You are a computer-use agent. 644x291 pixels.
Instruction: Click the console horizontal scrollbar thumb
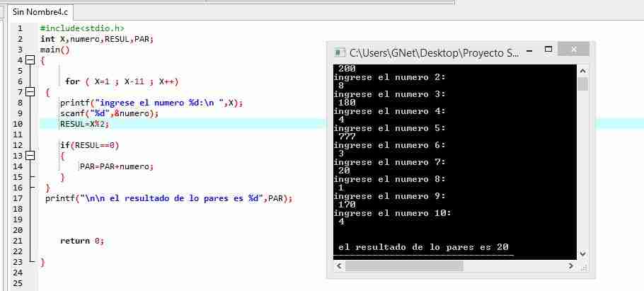pyautogui.click(x=404, y=266)
